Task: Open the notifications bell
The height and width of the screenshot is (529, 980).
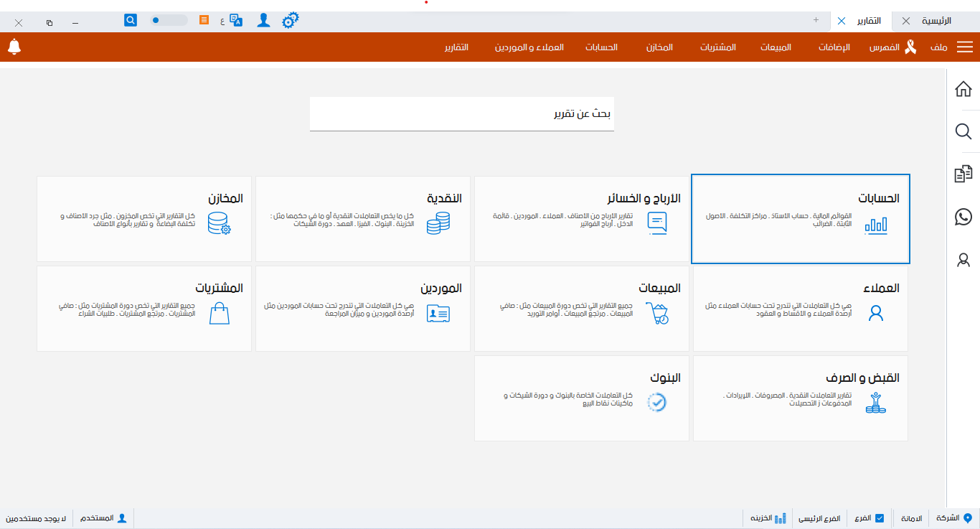Action: pos(14,47)
